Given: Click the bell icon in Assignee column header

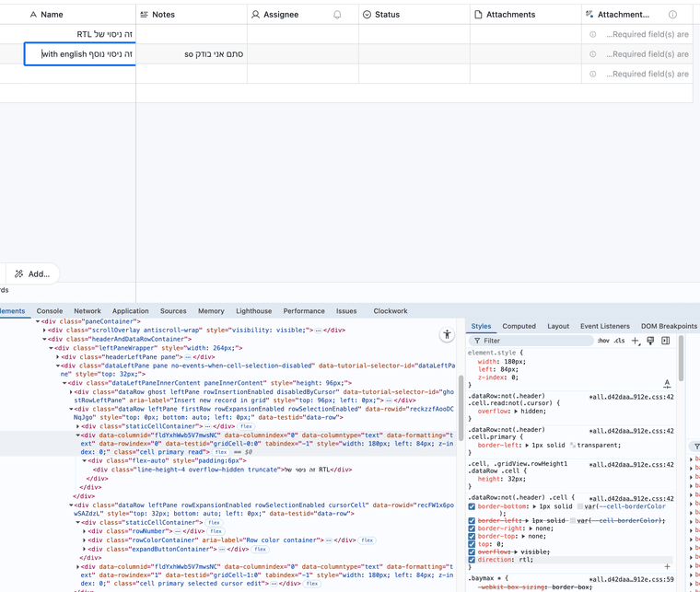Looking at the screenshot, I should tap(337, 15).
